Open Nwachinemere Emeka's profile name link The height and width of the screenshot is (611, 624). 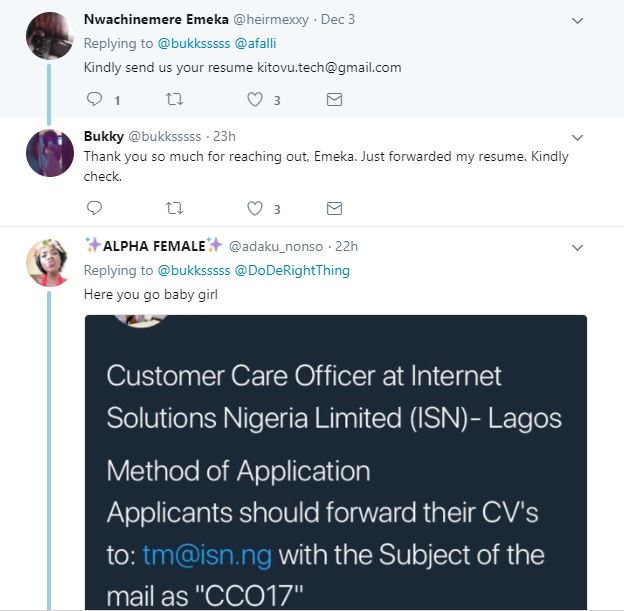(156, 20)
